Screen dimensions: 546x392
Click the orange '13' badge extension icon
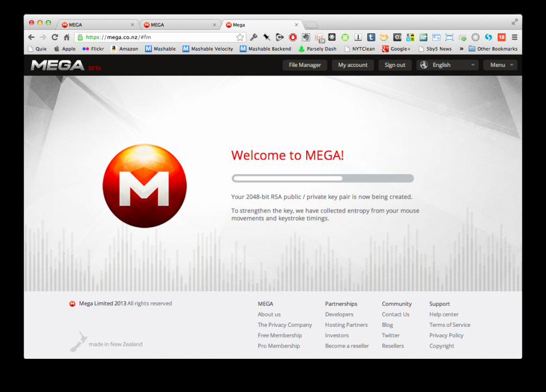point(501,37)
